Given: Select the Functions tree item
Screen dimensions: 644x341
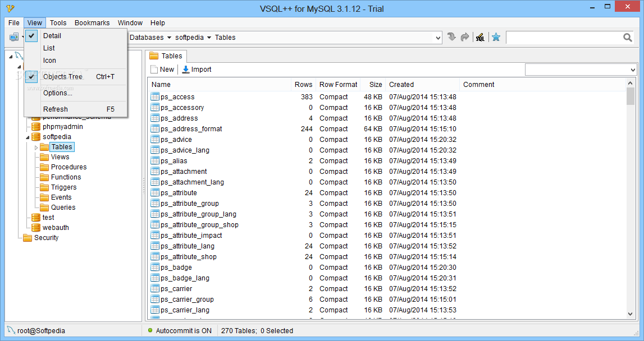Looking at the screenshot, I should (x=66, y=177).
